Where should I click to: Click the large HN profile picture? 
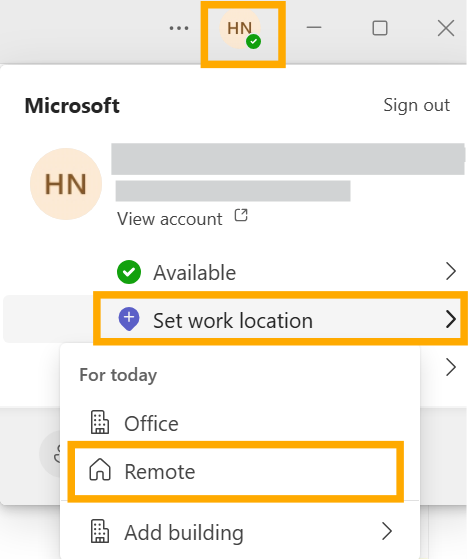[66, 184]
